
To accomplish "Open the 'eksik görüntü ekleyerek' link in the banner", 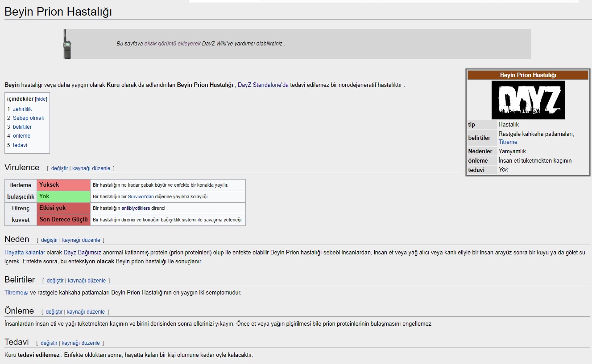I will [x=173, y=44].
